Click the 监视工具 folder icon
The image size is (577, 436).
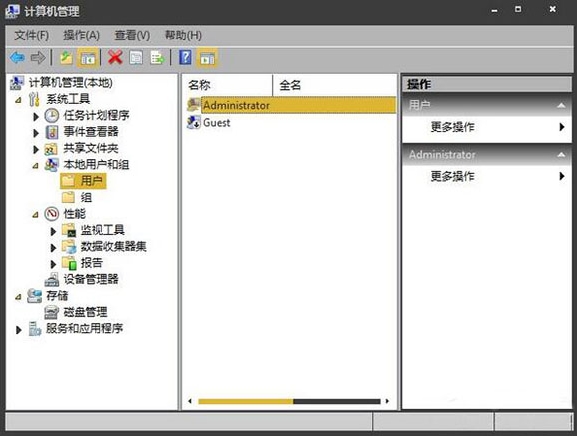69,230
